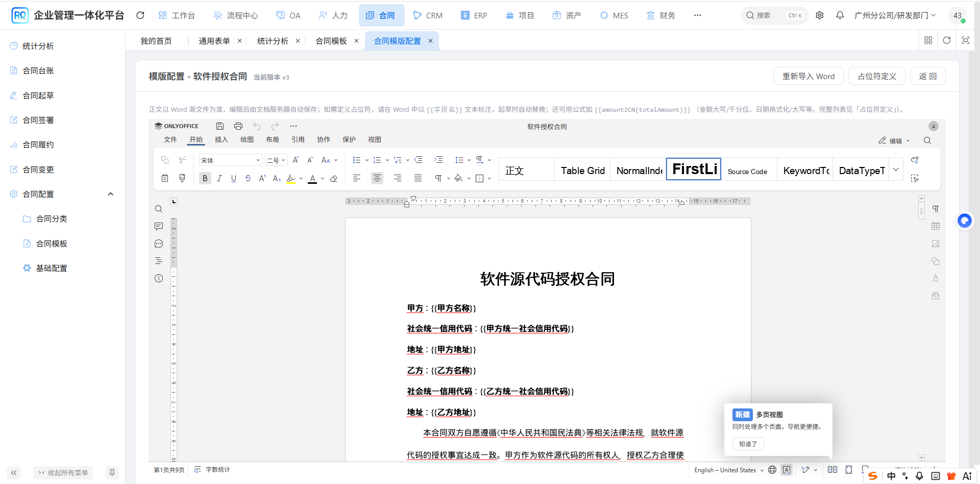Apply superscript formatting

click(x=262, y=178)
